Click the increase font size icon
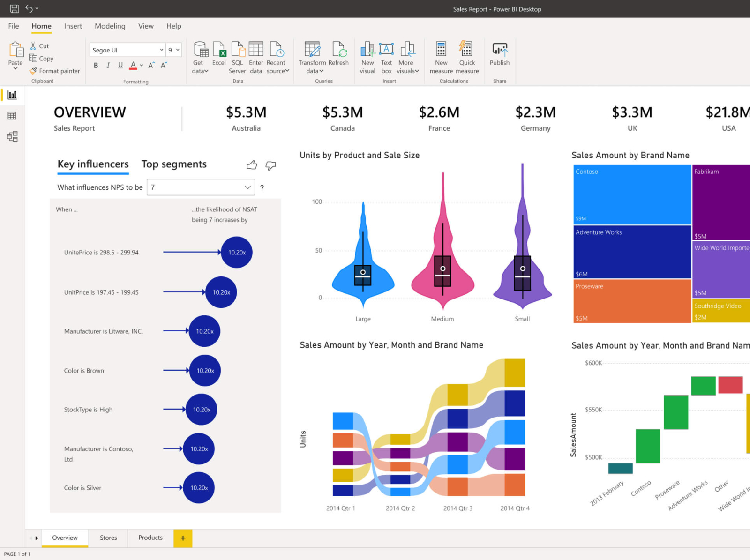The width and height of the screenshot is (750, 560). click(151, 66)
